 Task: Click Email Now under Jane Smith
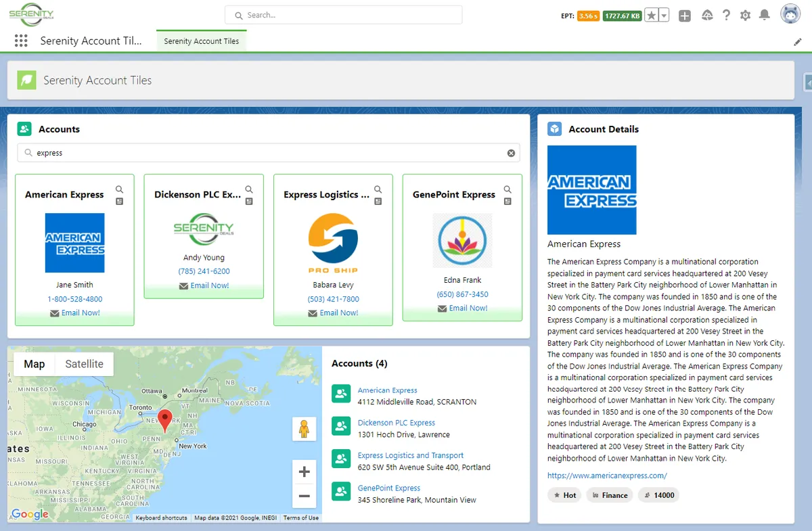click(81, 313)
